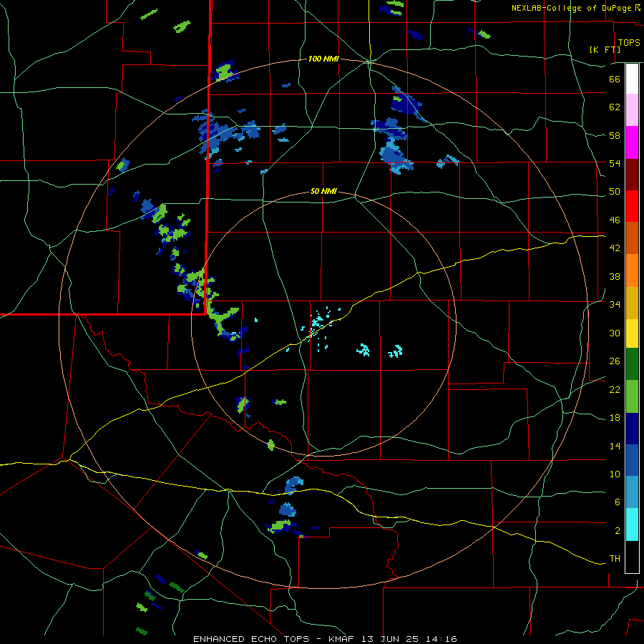
Task: Click the TOPS legend title
Action: (629, 42)
